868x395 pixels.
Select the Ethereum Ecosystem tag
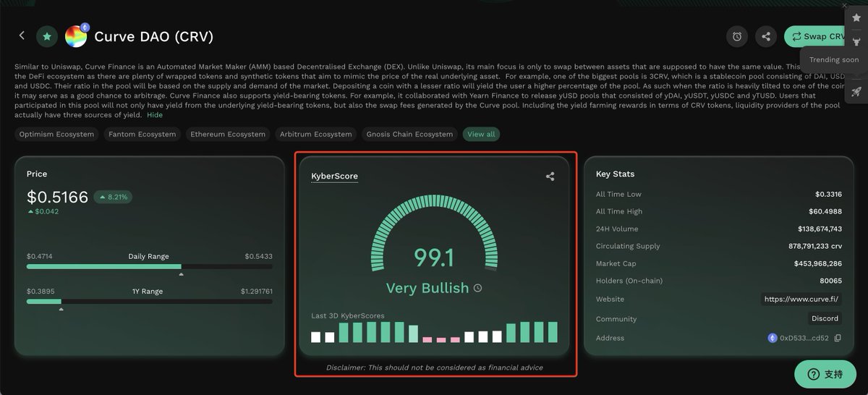[x=228, y=134]
